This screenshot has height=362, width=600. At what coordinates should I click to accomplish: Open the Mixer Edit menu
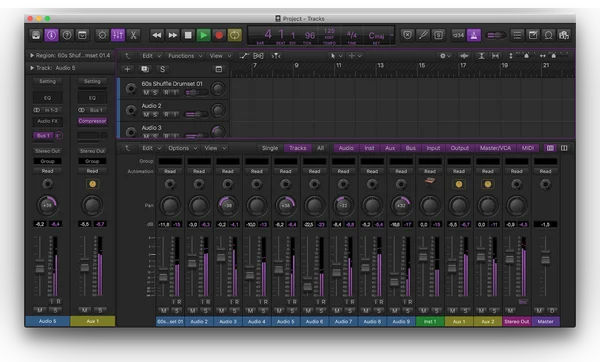[152, 148]
